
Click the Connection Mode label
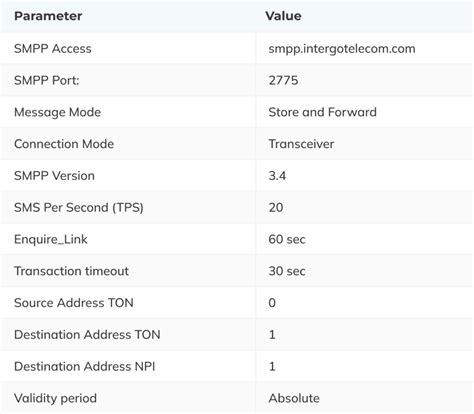(64, 144)
